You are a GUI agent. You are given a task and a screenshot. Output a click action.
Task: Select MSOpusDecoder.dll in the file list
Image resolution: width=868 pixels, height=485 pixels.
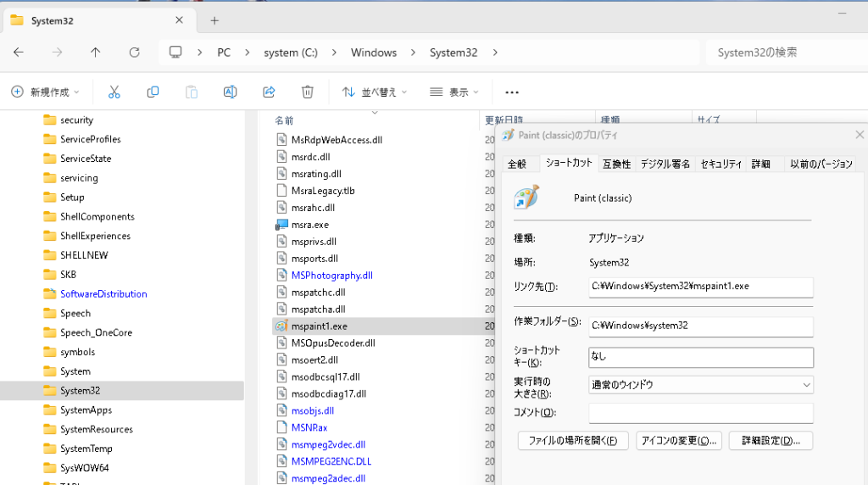click(x=333, y=343)
